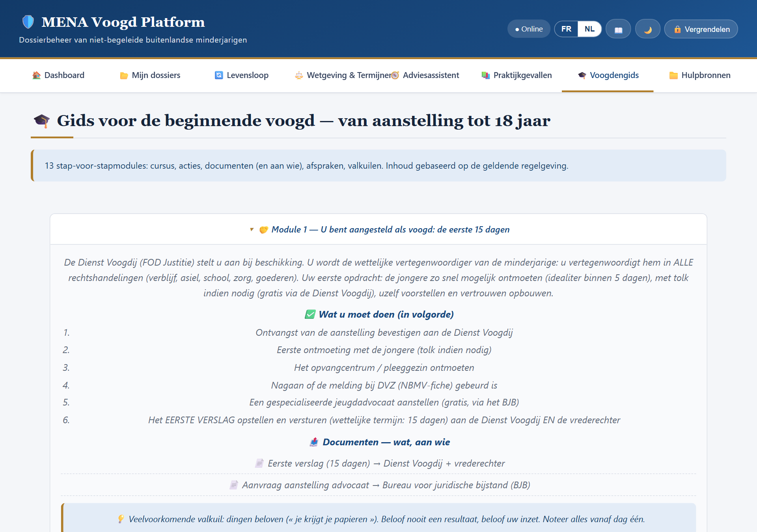
Task: Click the Module 1 title text
Action: 390,229
